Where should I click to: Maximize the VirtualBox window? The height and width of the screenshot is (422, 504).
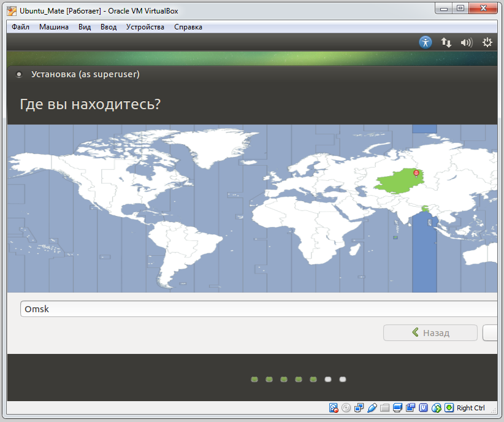460,9
